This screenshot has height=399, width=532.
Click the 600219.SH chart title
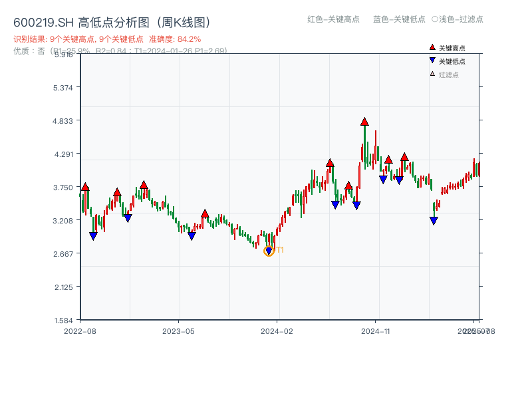coord(112,23)
